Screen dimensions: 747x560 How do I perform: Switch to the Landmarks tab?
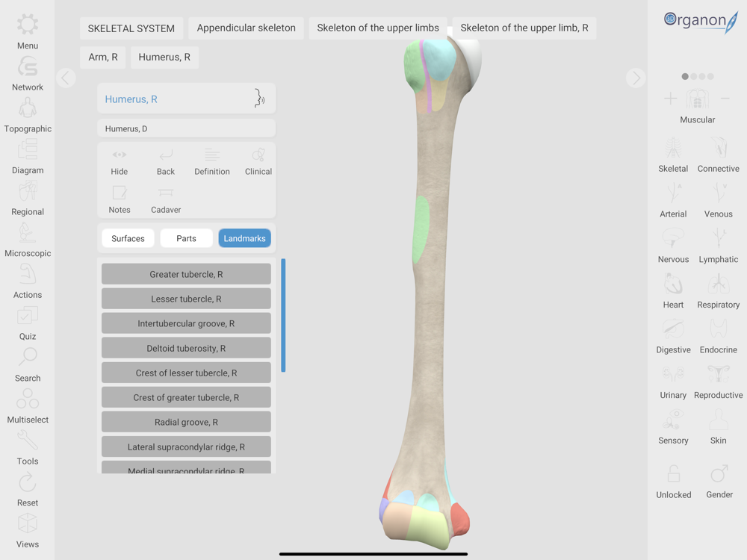click(244, 238)
